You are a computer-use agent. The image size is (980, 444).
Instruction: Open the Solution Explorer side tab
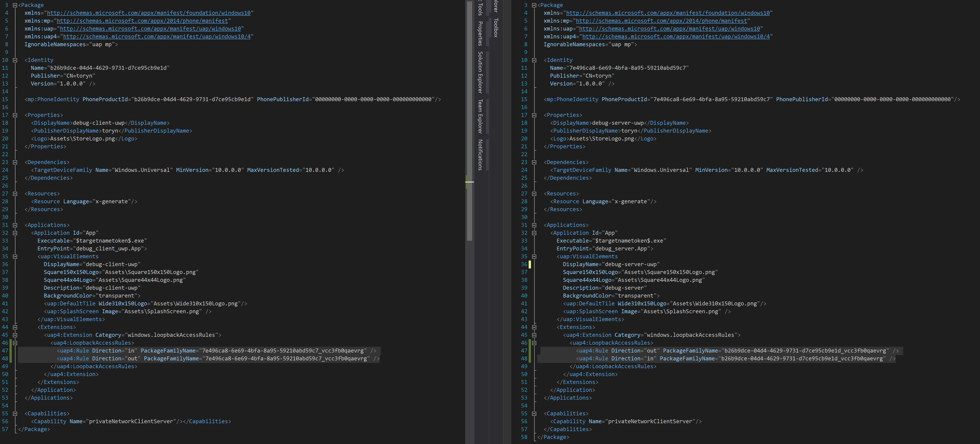480,72
